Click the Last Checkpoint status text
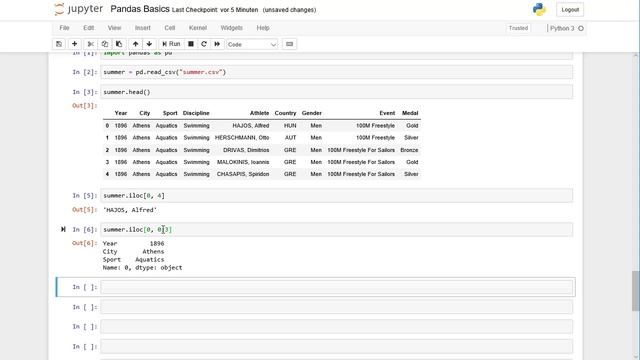This screenshot has height=360, width=640. [215, 10]
